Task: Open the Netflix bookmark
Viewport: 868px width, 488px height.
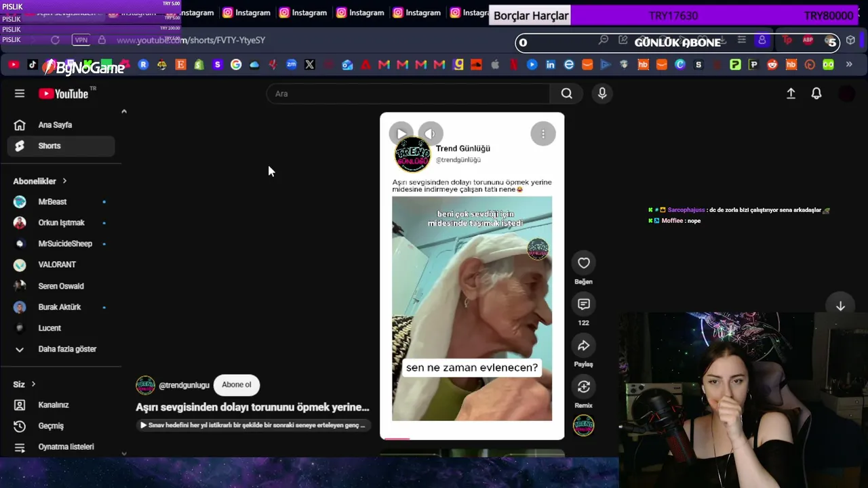Action: click(514, 64)
